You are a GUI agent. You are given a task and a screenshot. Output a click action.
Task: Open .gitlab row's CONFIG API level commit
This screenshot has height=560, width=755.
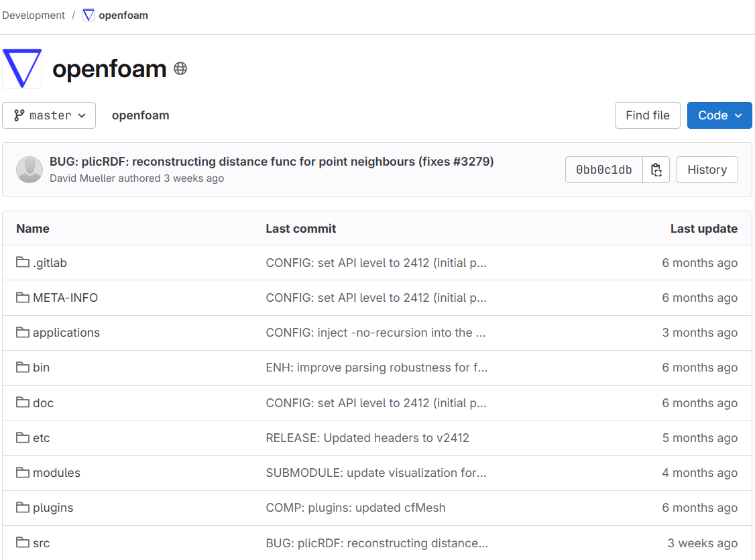click(376, 263)
